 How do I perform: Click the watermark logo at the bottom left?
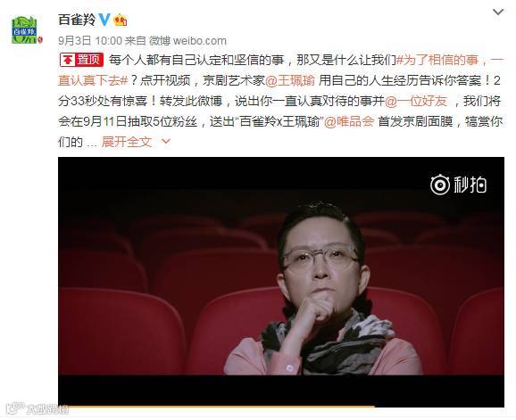[x=37, y=408]
